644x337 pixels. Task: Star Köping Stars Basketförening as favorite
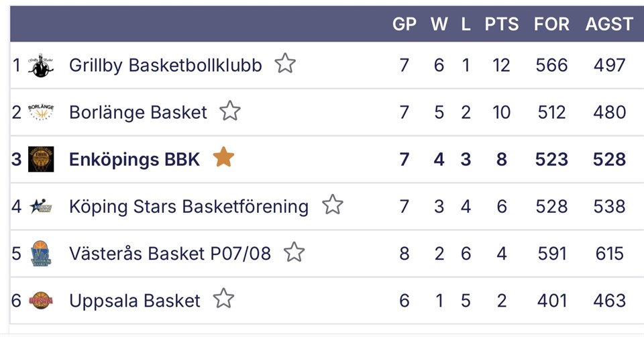332,205
